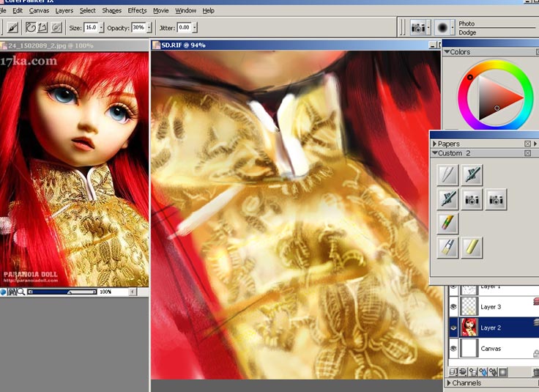Click the trash icon to delete layer
The width and height of the screenshot is (539, 392).
pyautogui.click(x=536, y=371)
